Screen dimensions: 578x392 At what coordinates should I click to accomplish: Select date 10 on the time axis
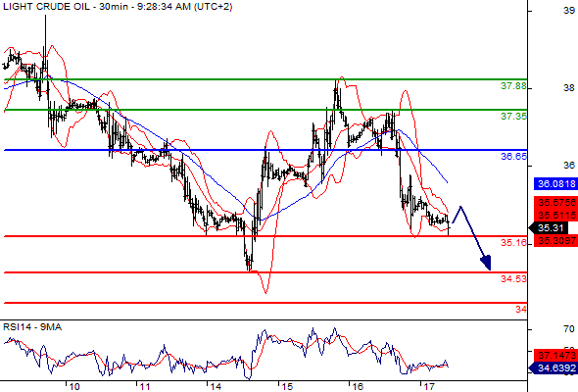[x=74, y=387]
